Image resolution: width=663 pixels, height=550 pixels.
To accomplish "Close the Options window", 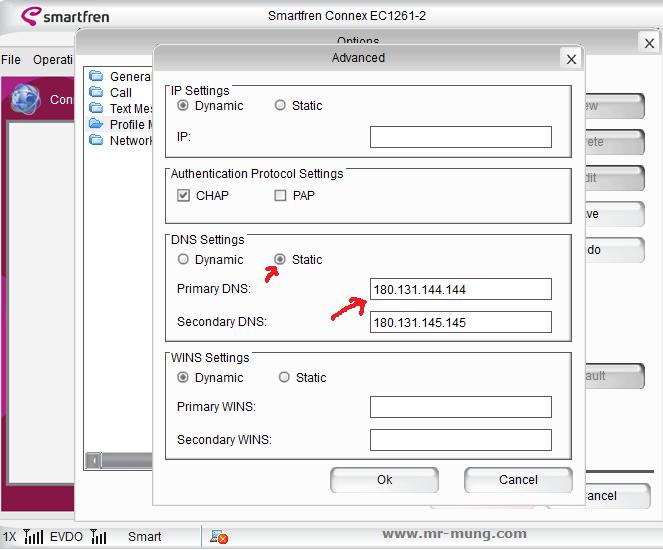I will [x=649, y=43].
